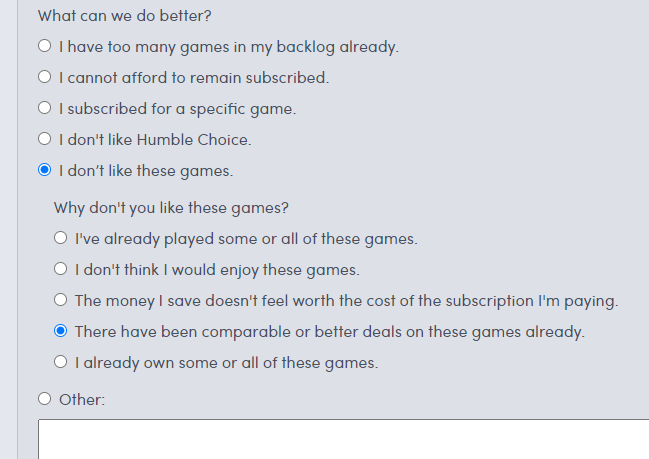The width and height of the screenshot is (649, 459).
Task: Click the selected 'comparable or better deals' radio
Action: [x=60, y=331]
